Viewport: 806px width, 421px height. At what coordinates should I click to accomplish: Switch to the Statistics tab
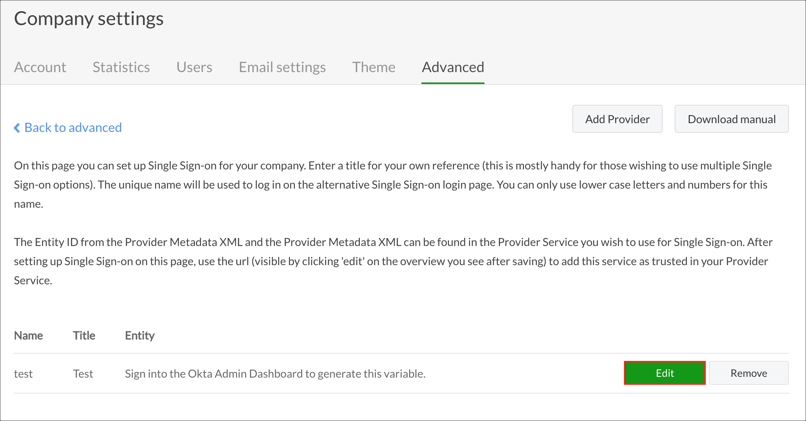coord(121,67)
